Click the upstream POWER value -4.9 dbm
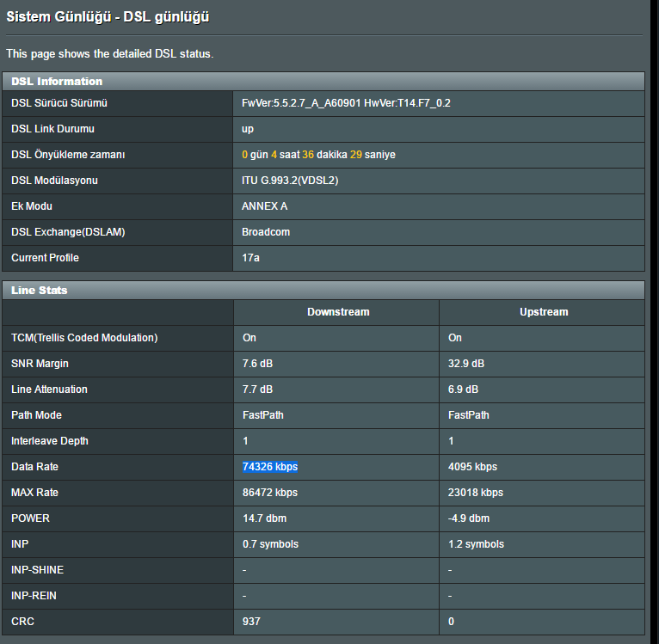Image resolution: width=659 pixels, height=644 pixels. click(x=468, y=518)
